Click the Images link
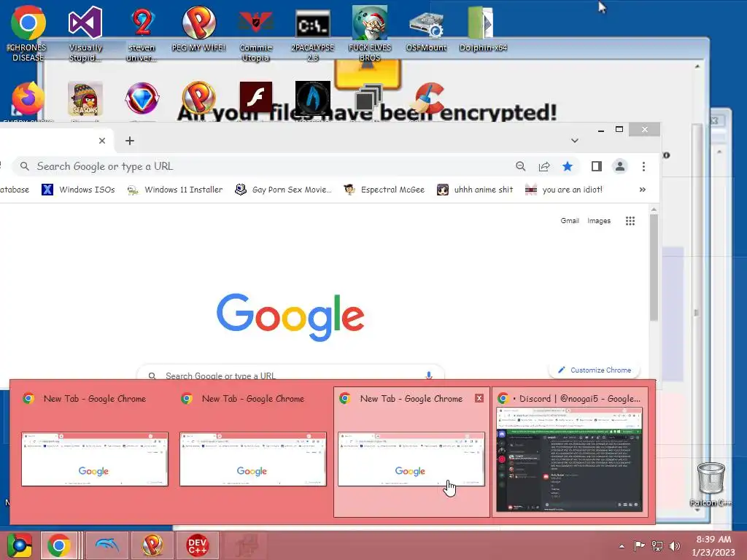Viewport: 747px width, 560px height. (599, 221)
